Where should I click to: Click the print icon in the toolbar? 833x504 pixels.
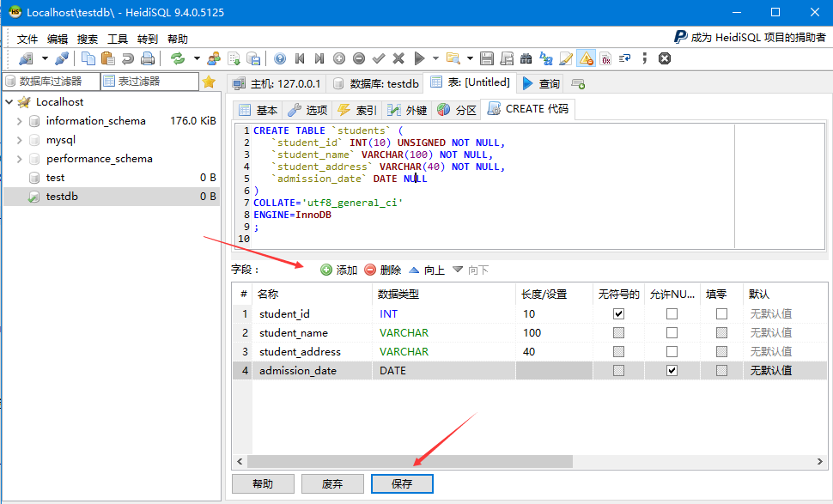(148, 58)
